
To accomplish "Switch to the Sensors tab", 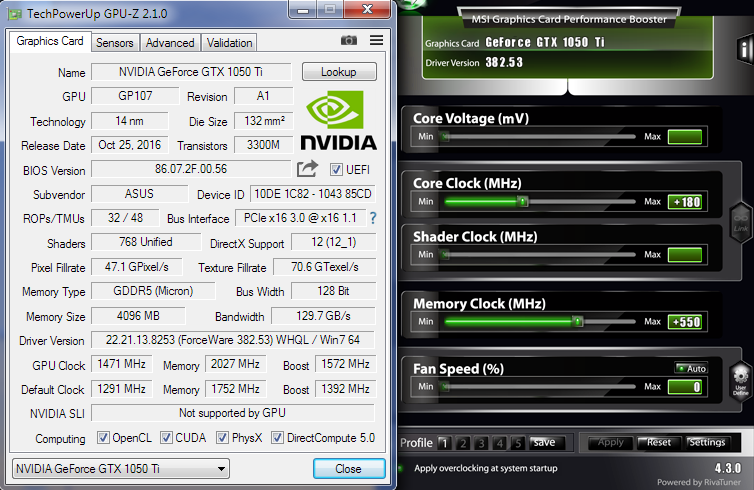I will click(x=114, y=43).
